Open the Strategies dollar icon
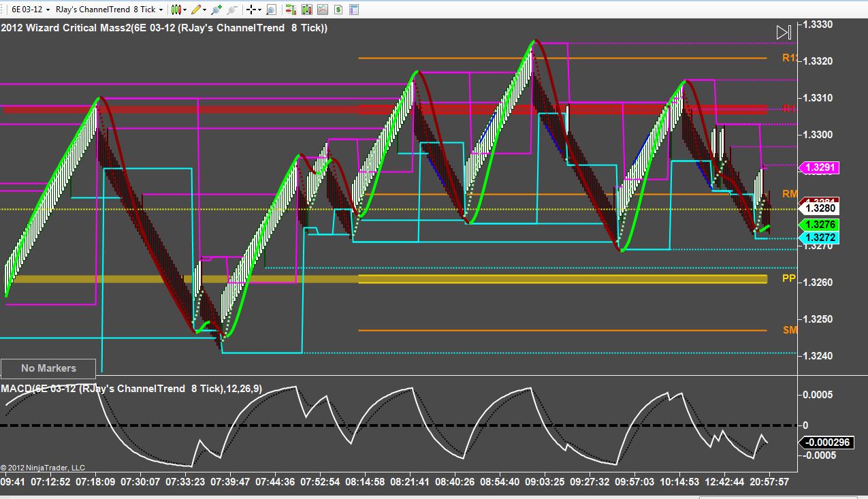Screen dimensions: 868x499 click(x=337, y=10)
